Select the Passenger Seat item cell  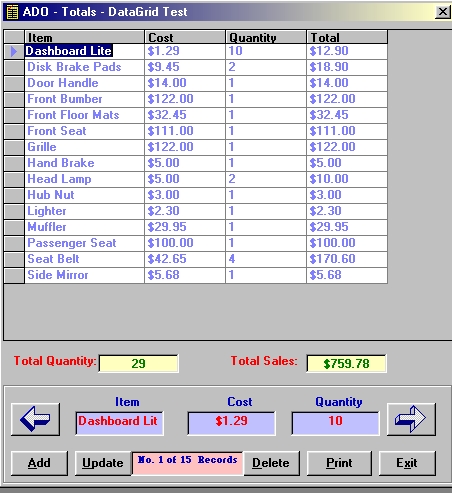coord(84,243)
